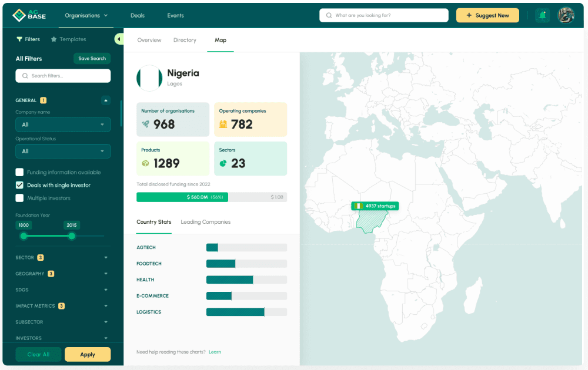Switch to the Directory tab
The height and width of the screenshot is (370, 588).
pos(185,40)
